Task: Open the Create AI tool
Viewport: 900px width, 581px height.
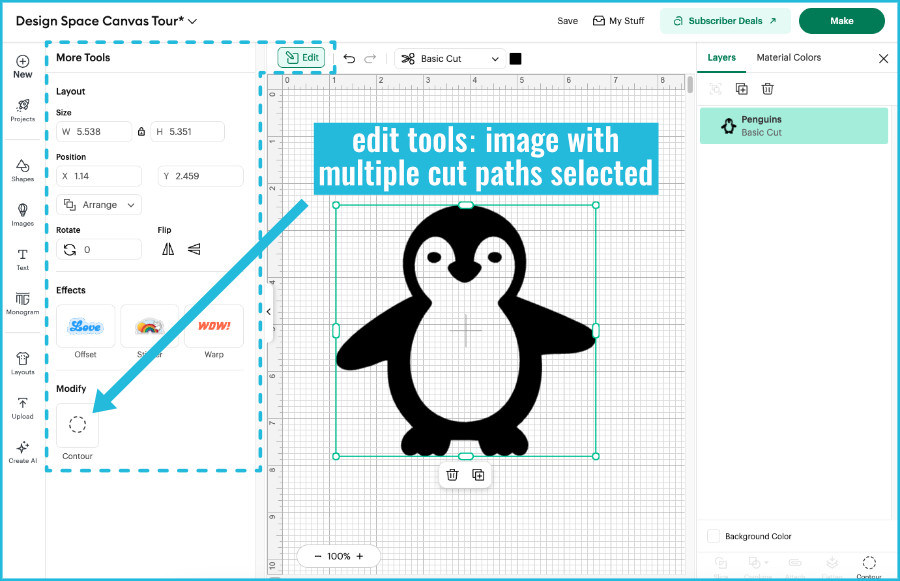Action: pyautogui.click(x=22, y=452)
